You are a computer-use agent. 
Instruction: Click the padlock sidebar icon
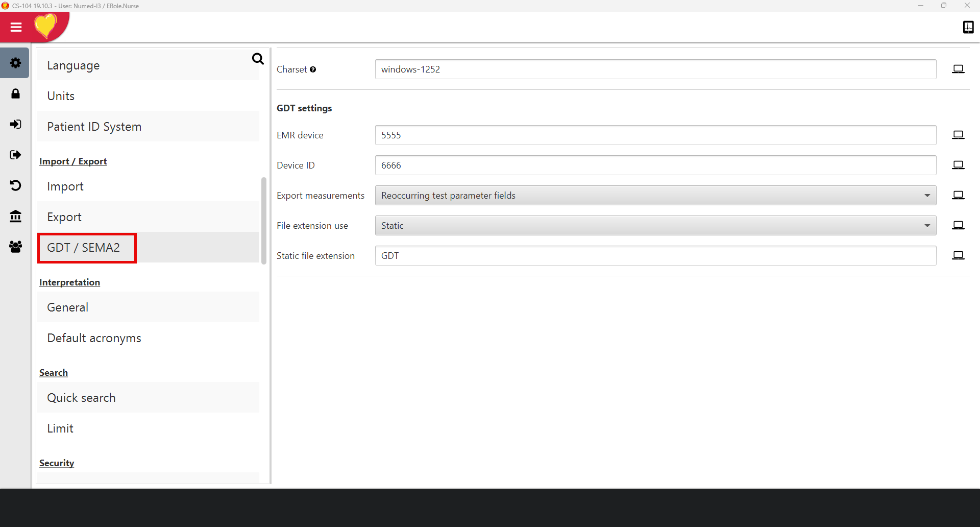coord(15,93)
